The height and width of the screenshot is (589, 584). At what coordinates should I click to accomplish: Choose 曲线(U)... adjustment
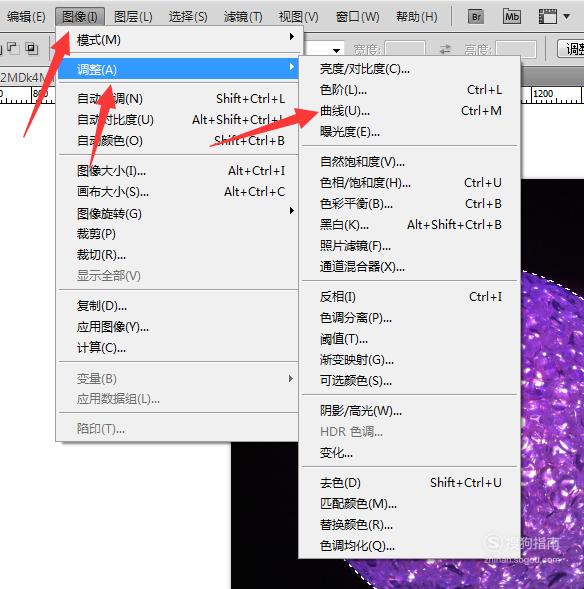pos(410,111)
